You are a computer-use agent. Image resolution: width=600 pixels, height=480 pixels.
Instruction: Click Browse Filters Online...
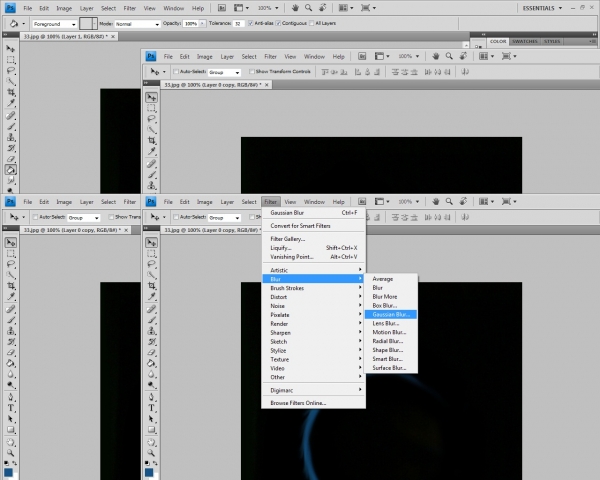click(x=298, y=403)
